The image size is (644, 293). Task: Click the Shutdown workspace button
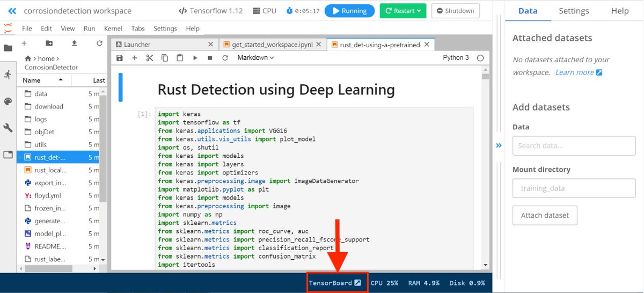tap(455, 11)
